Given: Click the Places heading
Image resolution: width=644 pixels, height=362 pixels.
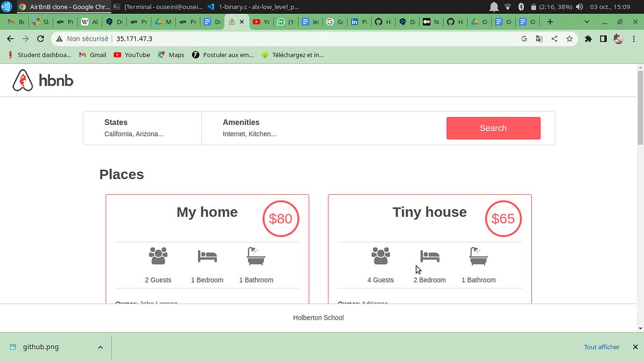Looking at the screenshot, I should pos(122,174).
